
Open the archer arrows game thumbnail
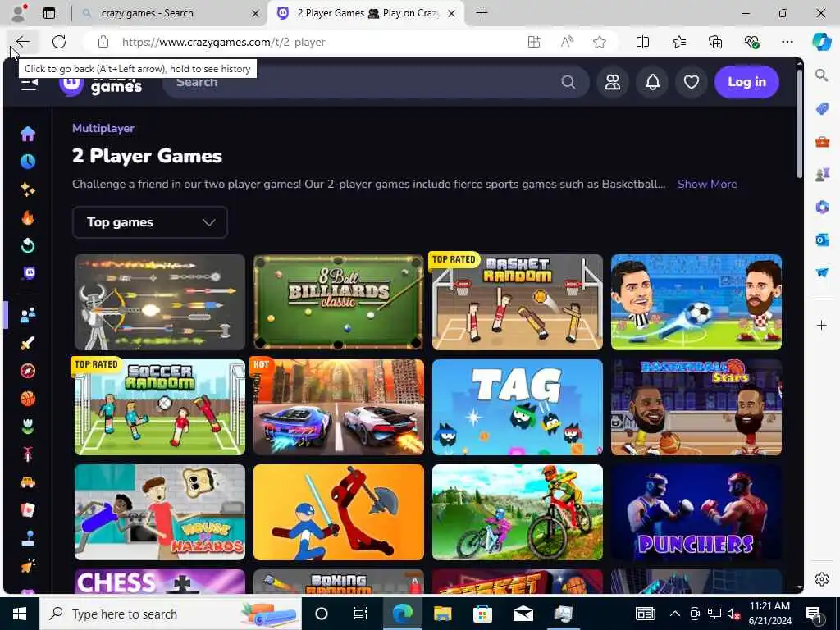(160, 302)
